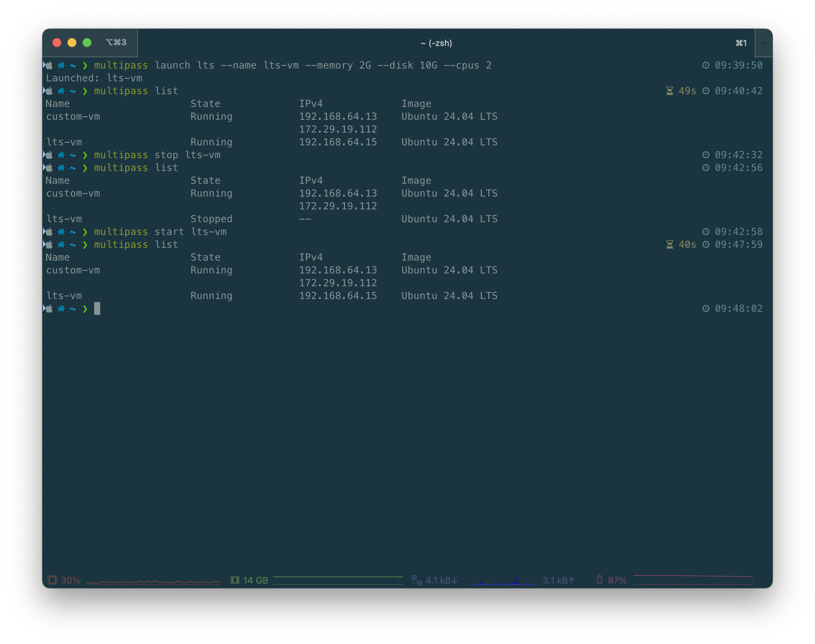Click the hourglass icon next to 49s
This screenshot has width=815, height=644.
pos(670,91)
